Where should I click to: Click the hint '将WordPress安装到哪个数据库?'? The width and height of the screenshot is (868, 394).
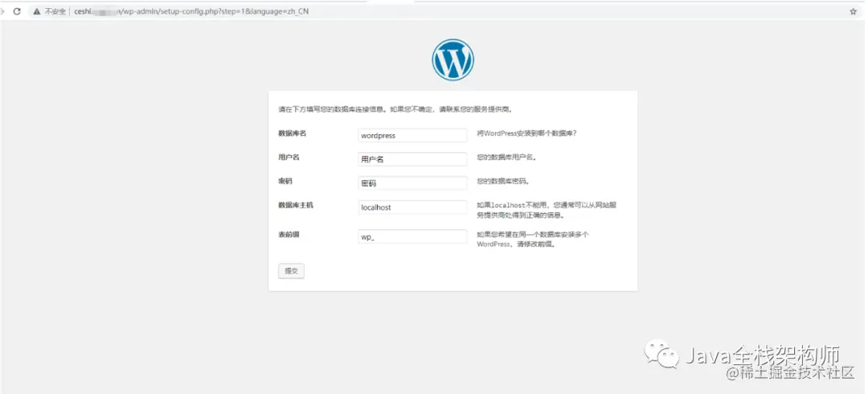527,133
